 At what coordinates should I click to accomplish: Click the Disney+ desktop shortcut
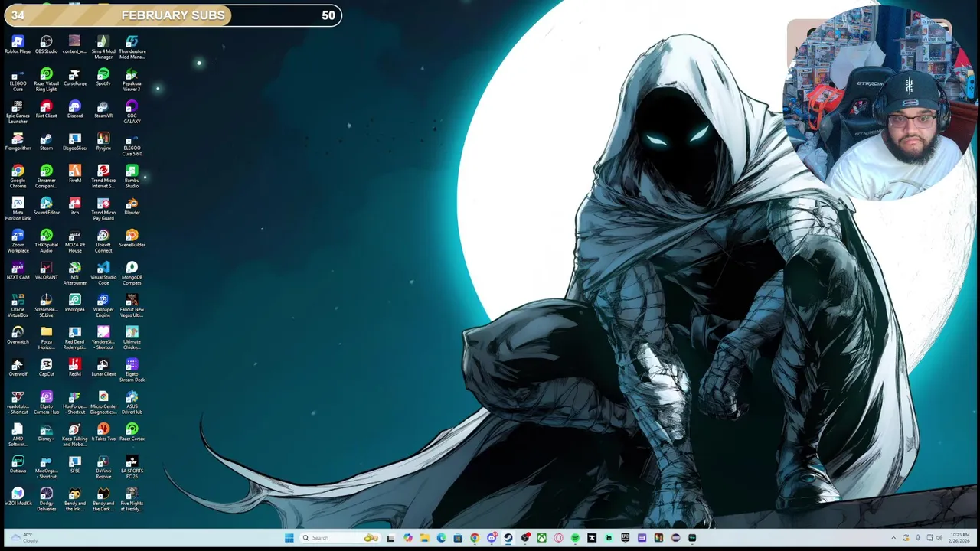coord(46,432)
